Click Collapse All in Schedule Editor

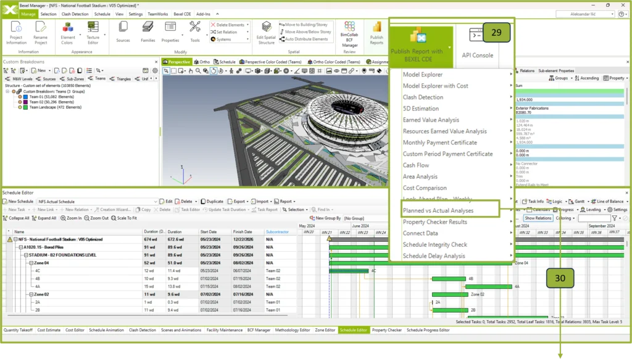pyautogui.click(x=16, y=218)
